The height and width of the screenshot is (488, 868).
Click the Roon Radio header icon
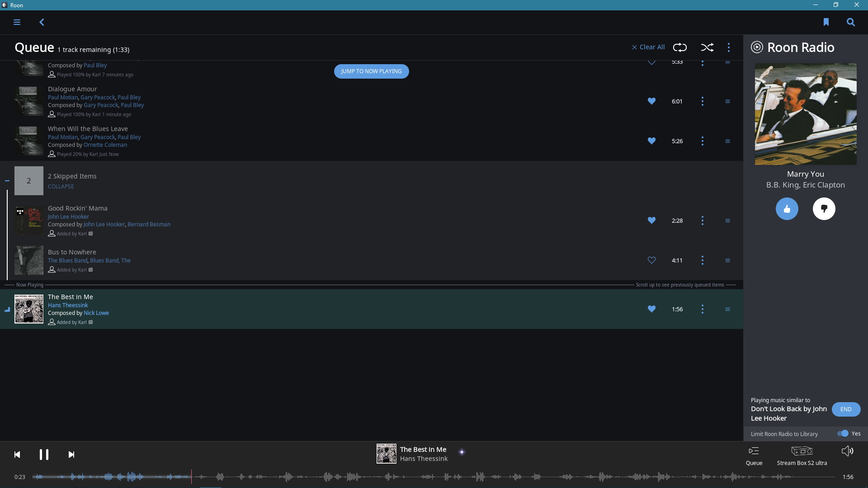point(757,47)
